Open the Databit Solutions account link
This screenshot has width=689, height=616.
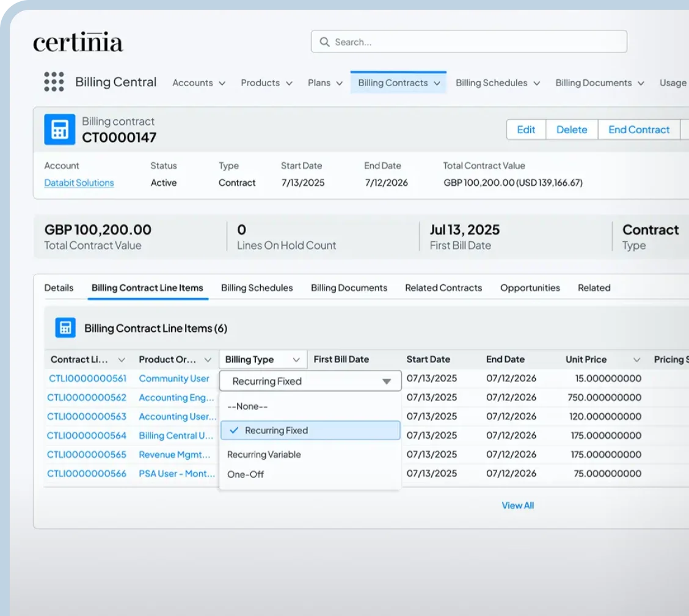pos(79,183)
